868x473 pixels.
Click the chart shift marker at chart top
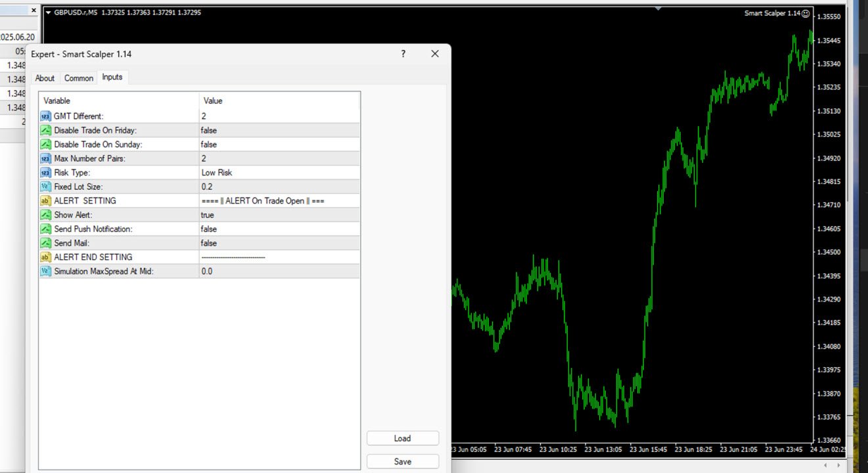click(x=658, y=9)
